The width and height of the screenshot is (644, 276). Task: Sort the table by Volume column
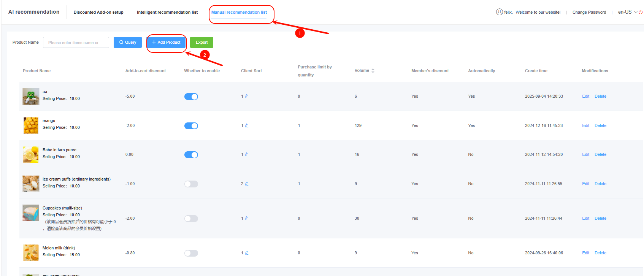(373, 71)
